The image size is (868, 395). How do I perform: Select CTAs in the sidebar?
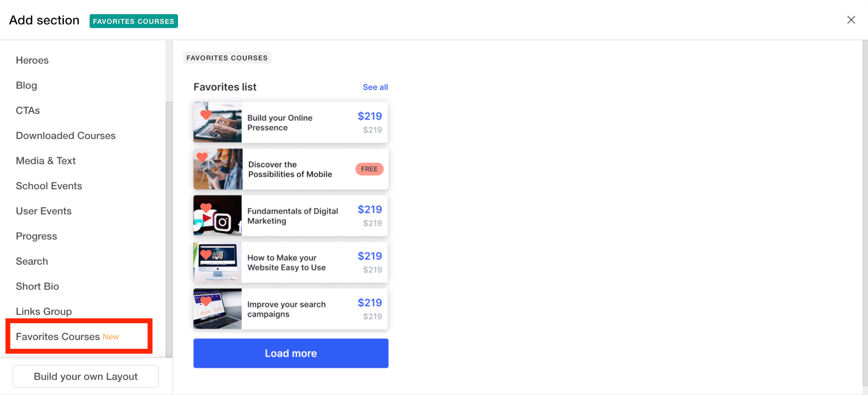pyautogui.click(x=28, y=110)
